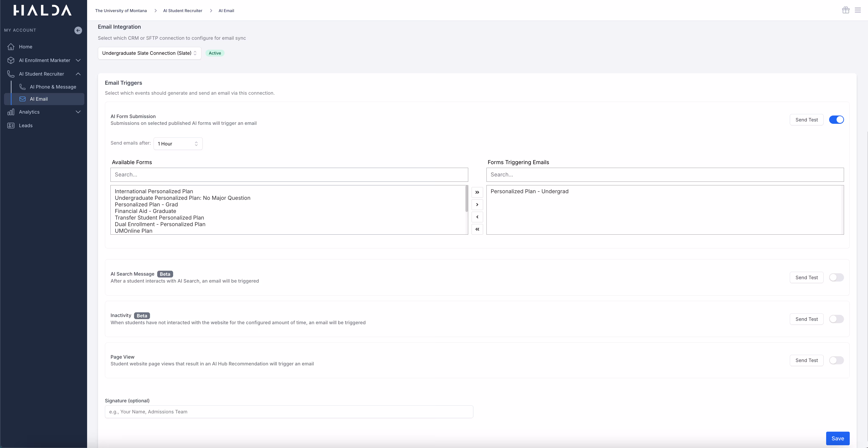Click the Signature input field
This screenshot has height=448, width=868.
(x=289, y=412)
